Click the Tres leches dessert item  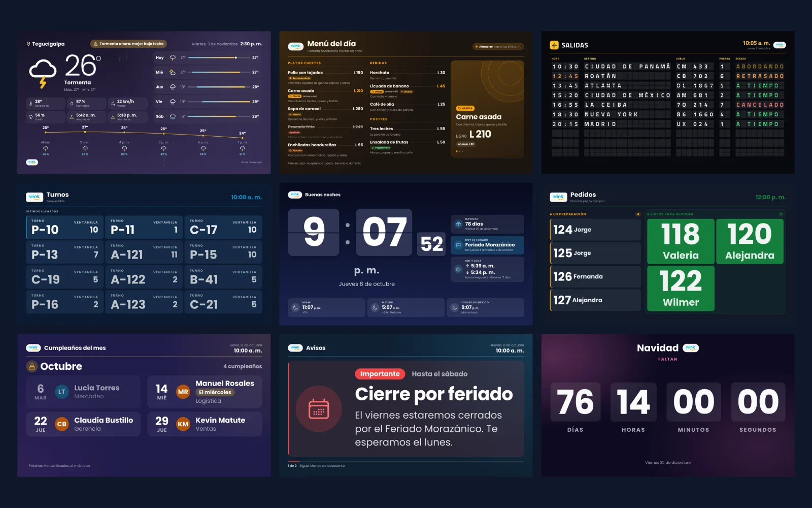[408, 131]
